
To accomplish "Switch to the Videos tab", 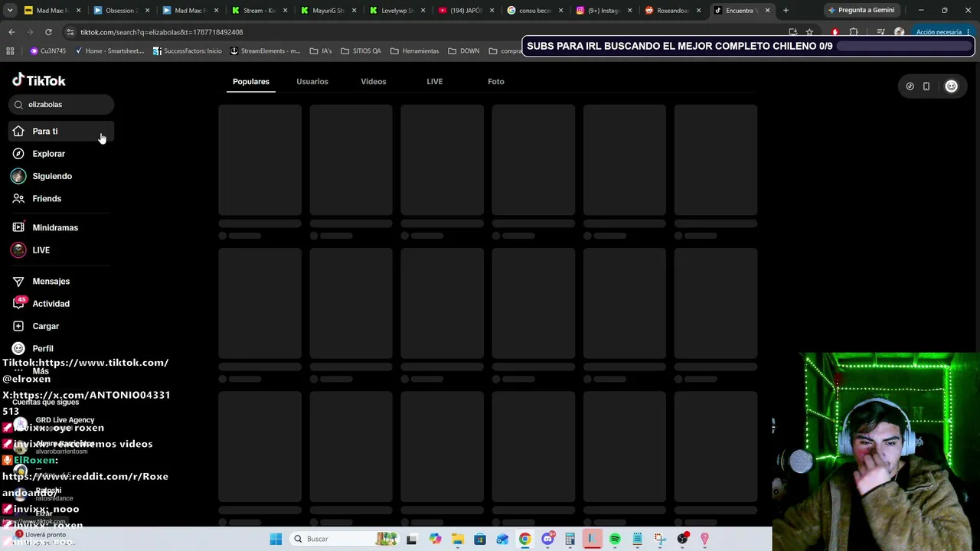I will [374, 82].
